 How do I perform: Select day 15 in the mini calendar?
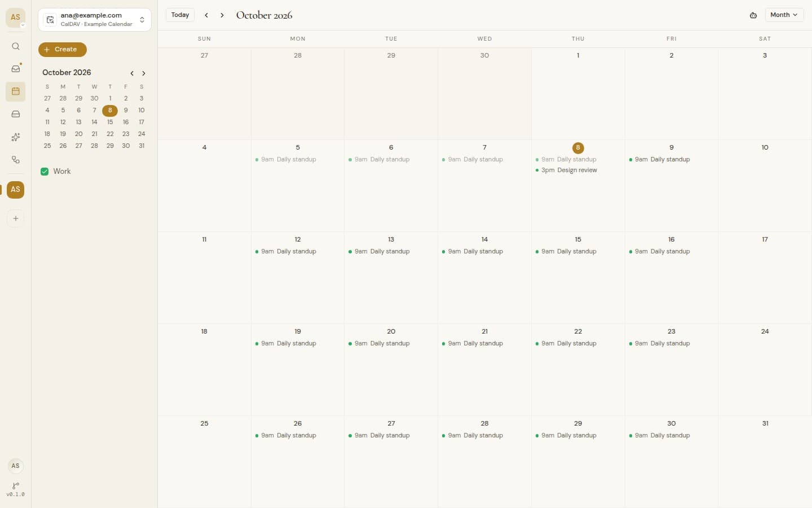[110, 122]
